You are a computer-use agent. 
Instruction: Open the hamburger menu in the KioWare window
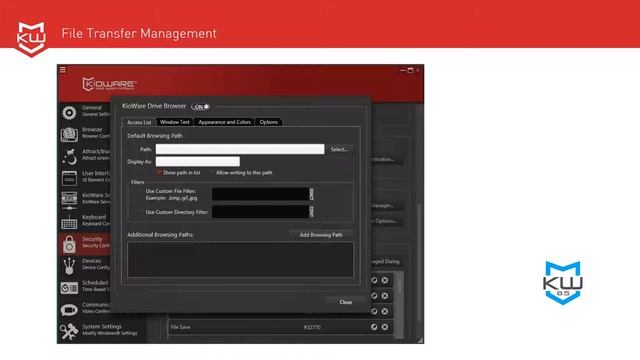(x=63, y=70)
